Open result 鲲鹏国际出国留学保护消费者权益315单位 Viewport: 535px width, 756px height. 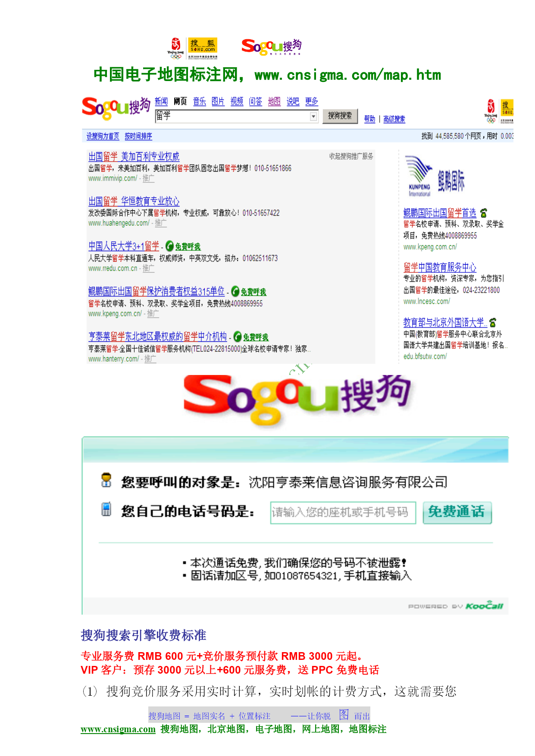pyautogui.click(x=156, y=291)
